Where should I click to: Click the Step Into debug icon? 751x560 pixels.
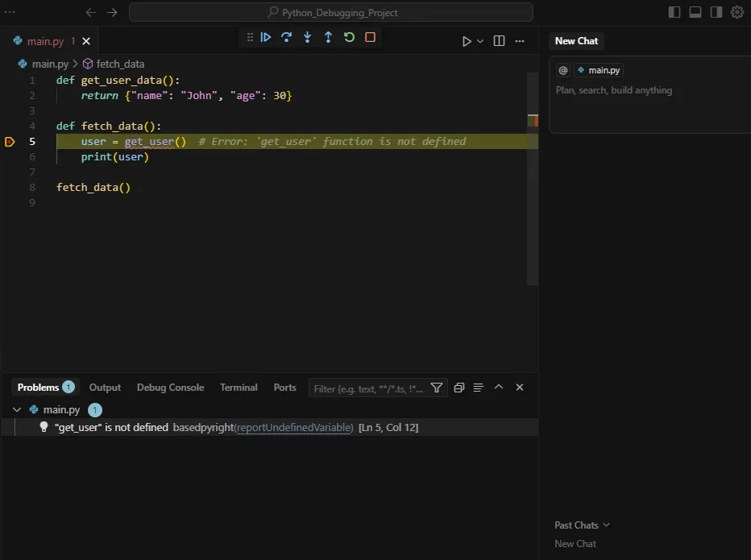tap(307, 37)
